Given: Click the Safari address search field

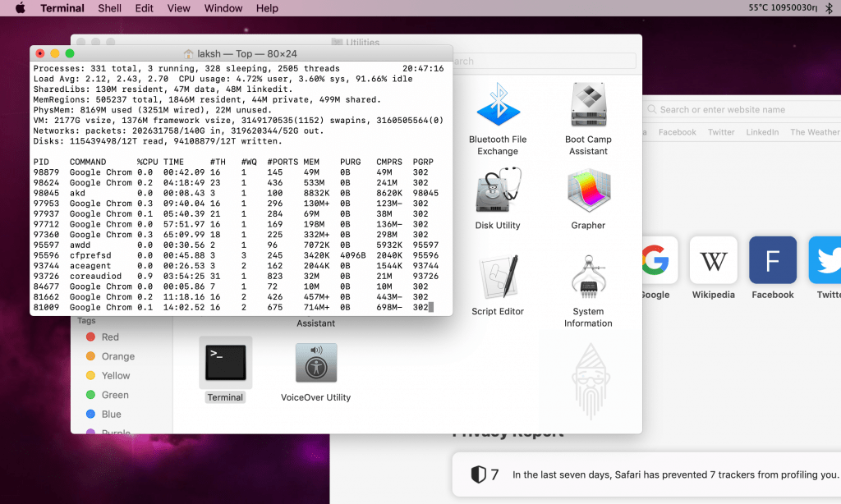Looking at the screenshot, I should coord(742,109).
